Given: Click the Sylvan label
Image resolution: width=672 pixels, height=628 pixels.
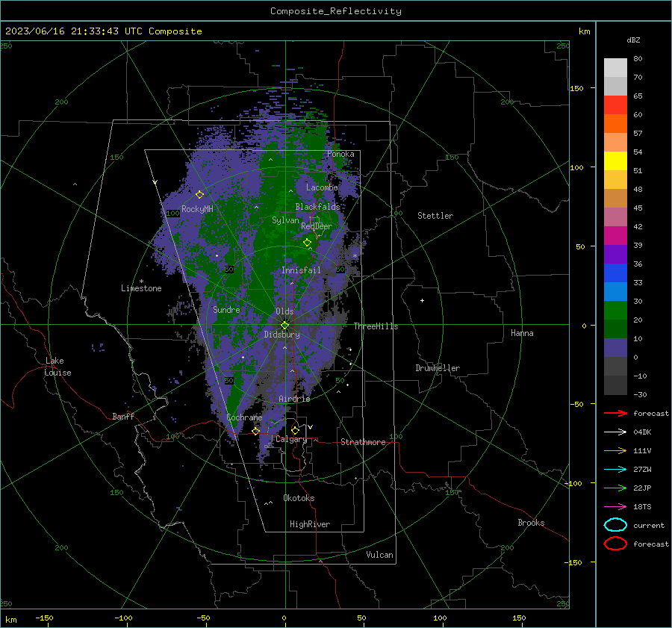Looking at the screenshot, I should point(285,220).
